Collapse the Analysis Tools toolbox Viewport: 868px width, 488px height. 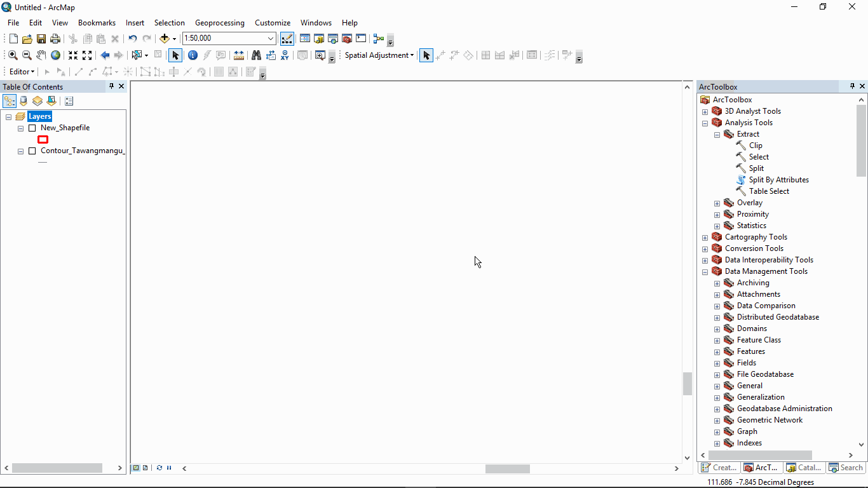point(705,123)
